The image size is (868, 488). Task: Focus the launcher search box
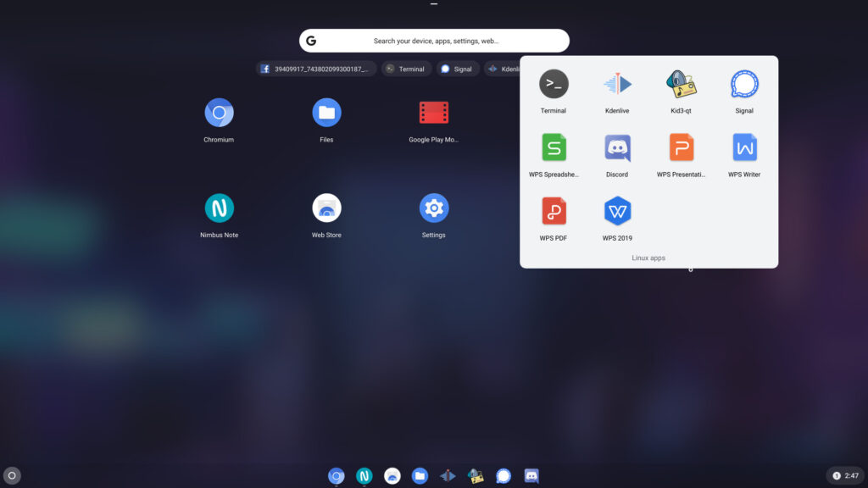[x=434, y=41]
